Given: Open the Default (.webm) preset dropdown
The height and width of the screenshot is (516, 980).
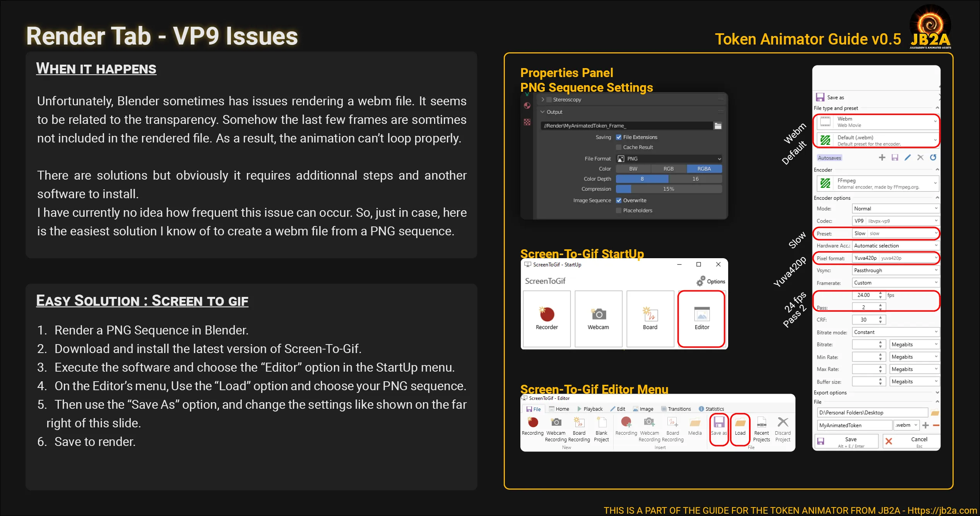Looking at the screenshot, I should point(877,141).
